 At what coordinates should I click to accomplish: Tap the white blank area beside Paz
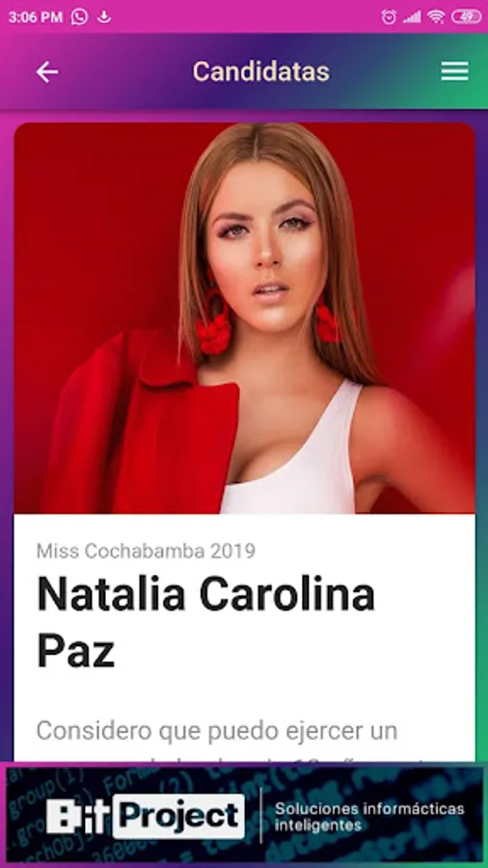(x=293, y=650)
